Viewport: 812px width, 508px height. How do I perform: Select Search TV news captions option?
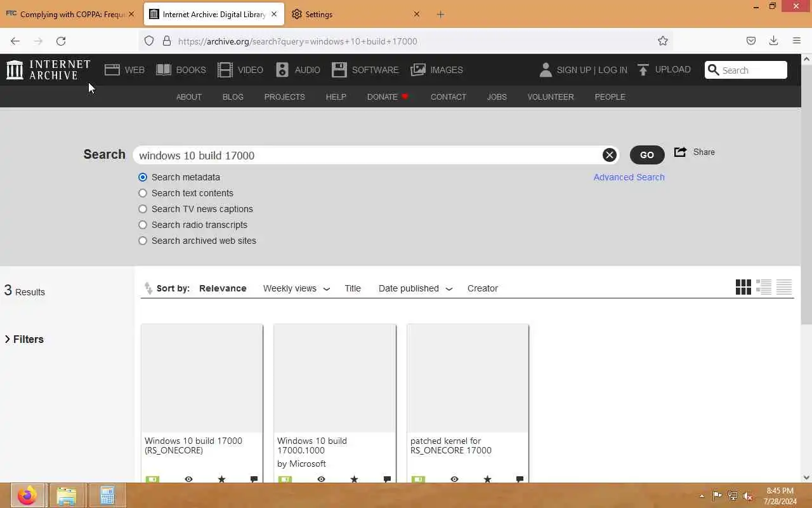(143, 209)
